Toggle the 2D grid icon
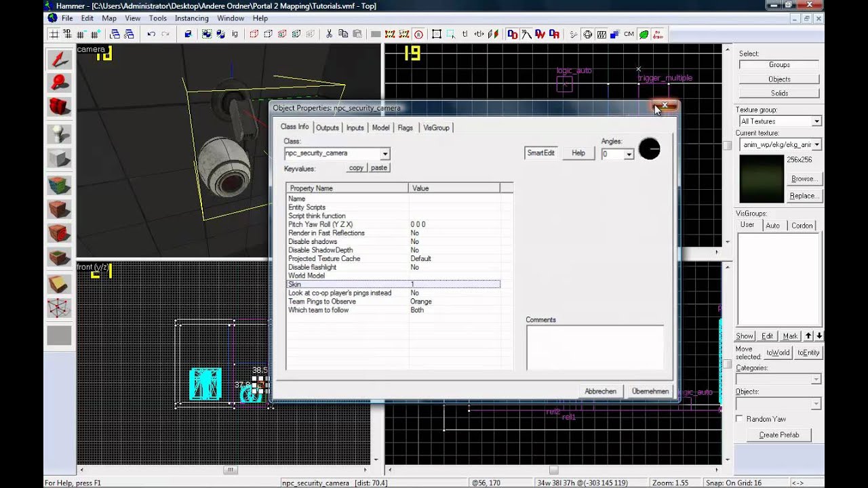 click(x=54, y=34)
